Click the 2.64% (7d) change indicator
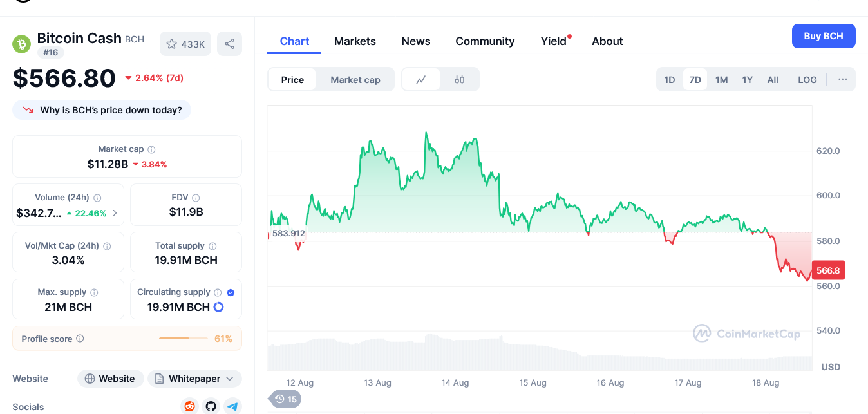The width and height of the screenshot is (868, 414). (154, 78)
